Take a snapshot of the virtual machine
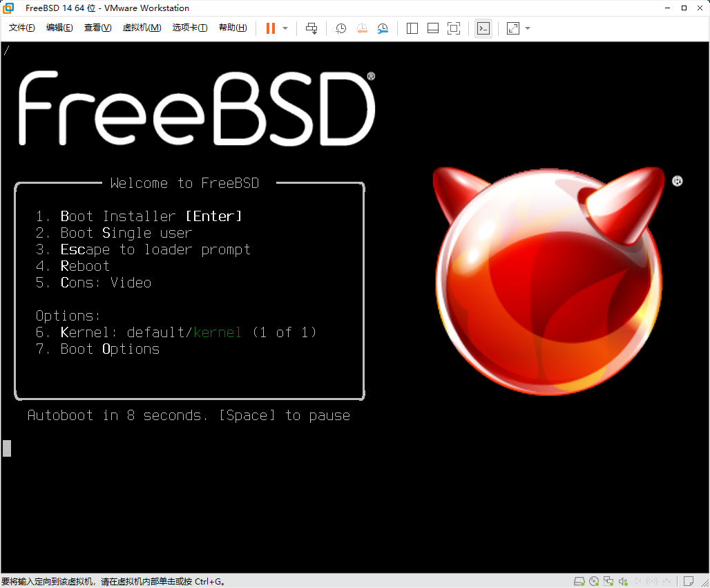This screenshot has height=588, width=710. 340,28
